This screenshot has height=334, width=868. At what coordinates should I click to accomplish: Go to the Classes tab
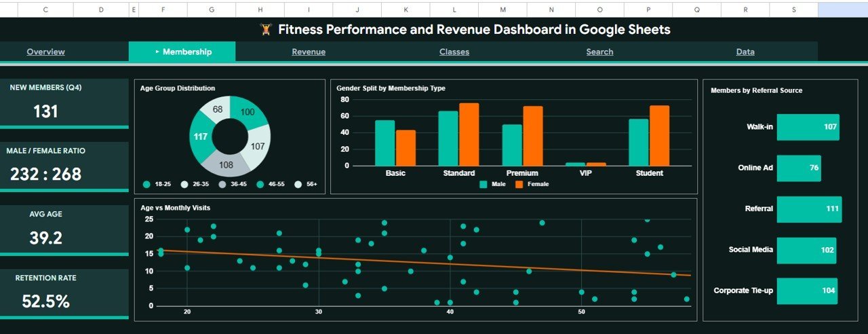454,52
